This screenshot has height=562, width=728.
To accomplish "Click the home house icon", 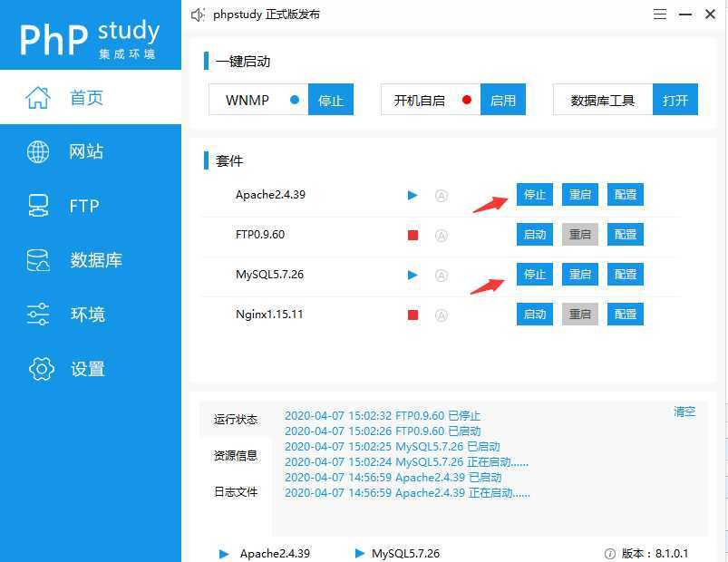I will [x=38, y=98].
